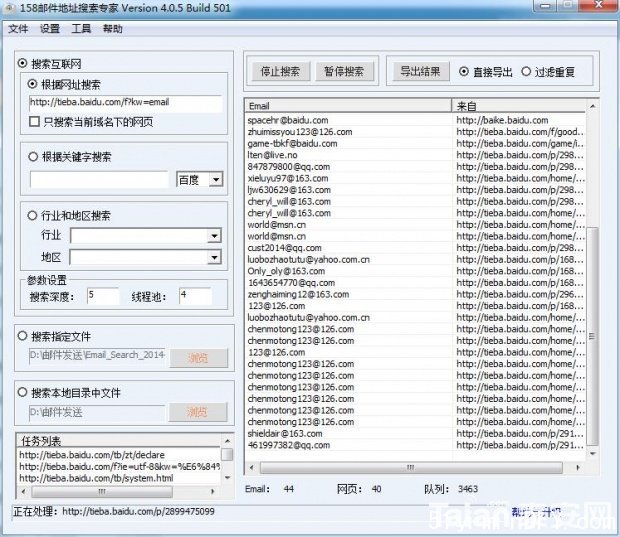Click results horizontal scrollbar thumb
This screenshot has height=537, width=620.
coord(411,467)
